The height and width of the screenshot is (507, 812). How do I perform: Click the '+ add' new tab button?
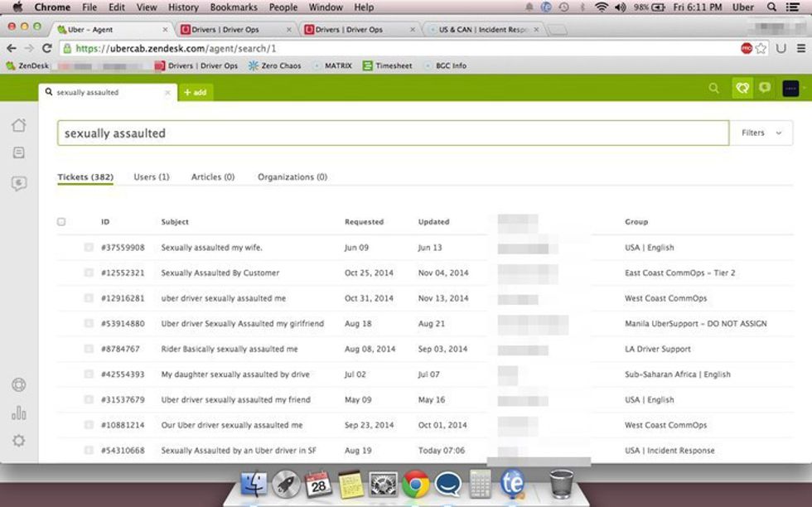tap(196, 93)
